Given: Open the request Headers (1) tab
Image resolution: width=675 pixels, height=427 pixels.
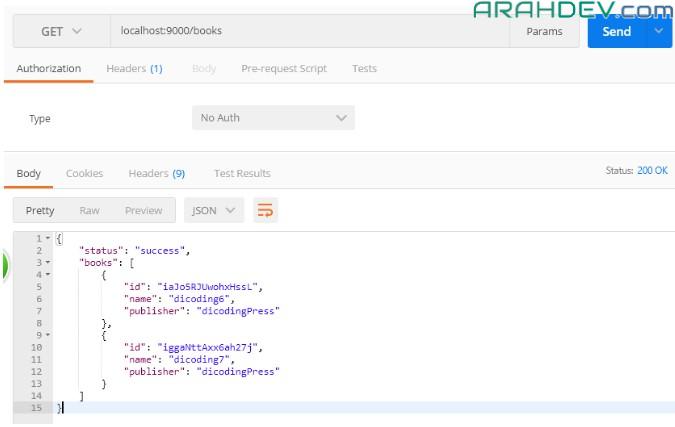Looking at the screenshot, I should (x=134, y=69).
